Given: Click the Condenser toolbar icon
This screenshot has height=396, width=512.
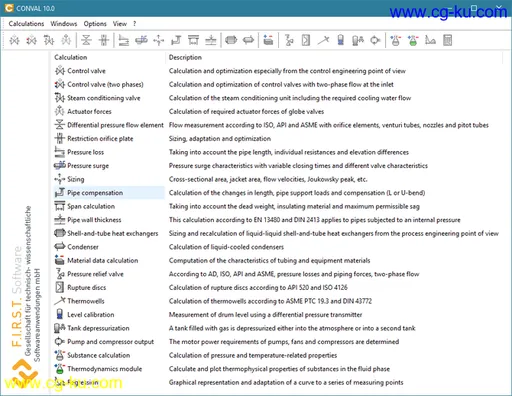Looking at the screenshot, I should pos(248,40).
